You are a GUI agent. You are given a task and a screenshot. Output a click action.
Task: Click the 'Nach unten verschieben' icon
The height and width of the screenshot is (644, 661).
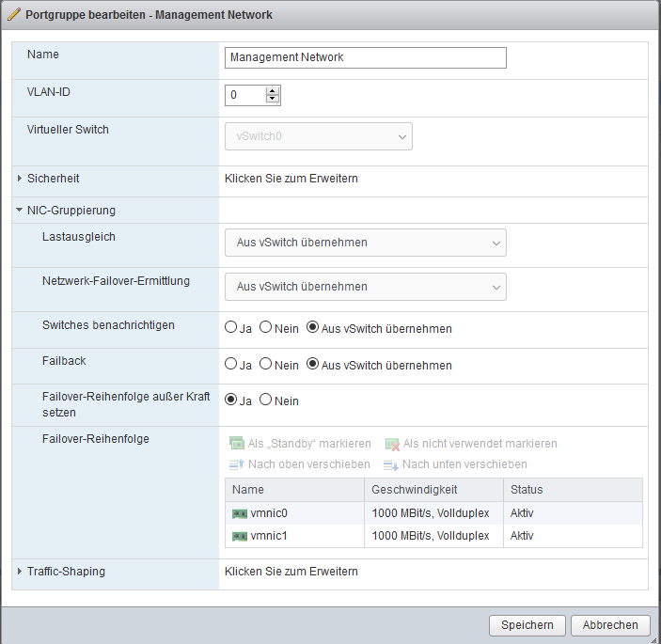tap(391, 464)
